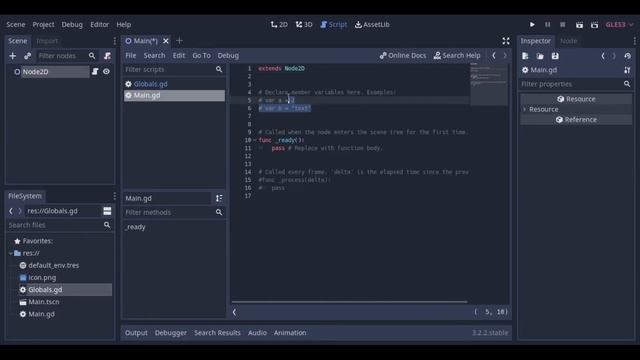The image size is (640, 360).
Task: Open the Editor menu
Action: click(100, 24)
